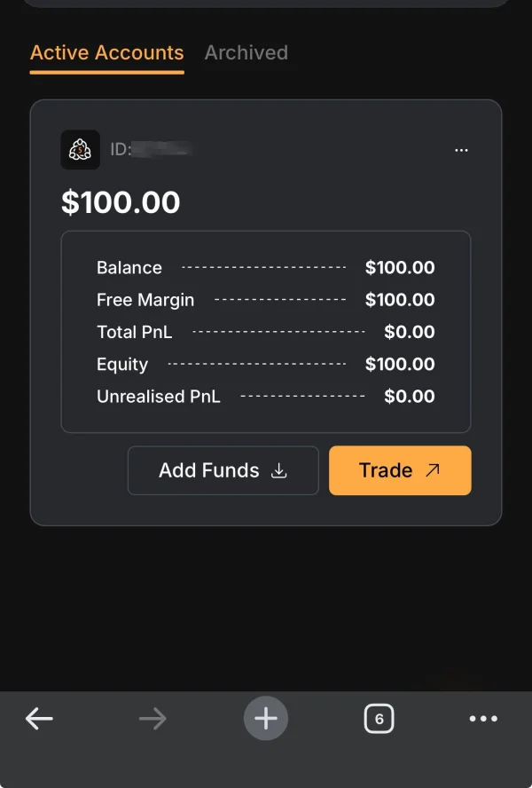Viewport: 532px width, 788px height.
Task: Select the Active Accounts tab
Action: click(107, 53)
